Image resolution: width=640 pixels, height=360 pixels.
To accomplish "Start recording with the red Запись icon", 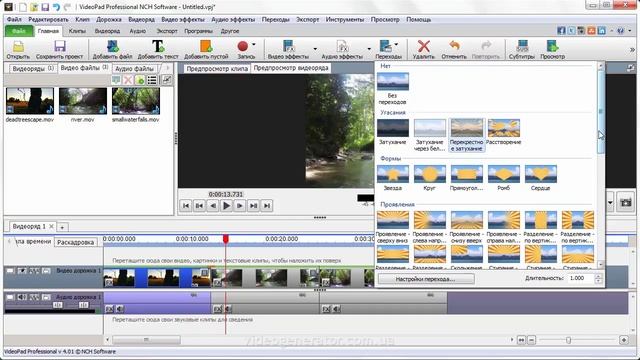I will pyautogui.click(x=243, y=46).
